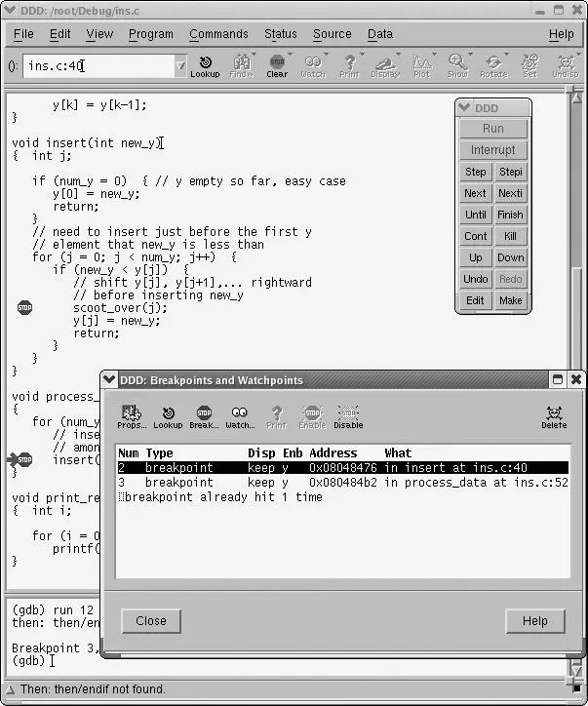This screenshot has width=588, height=706.
Task: Open breakpoint Props in Breakpoints dialog
Action: tap(131, 416)
